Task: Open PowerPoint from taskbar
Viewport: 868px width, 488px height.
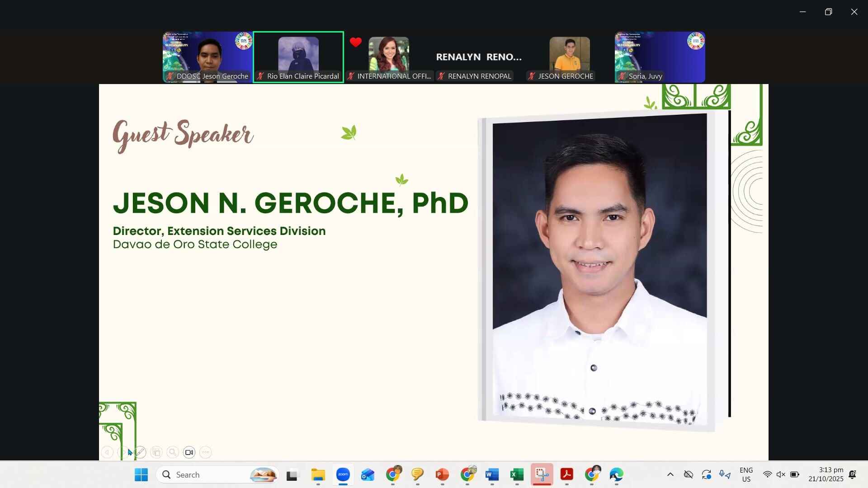Action: pos(442,475)
